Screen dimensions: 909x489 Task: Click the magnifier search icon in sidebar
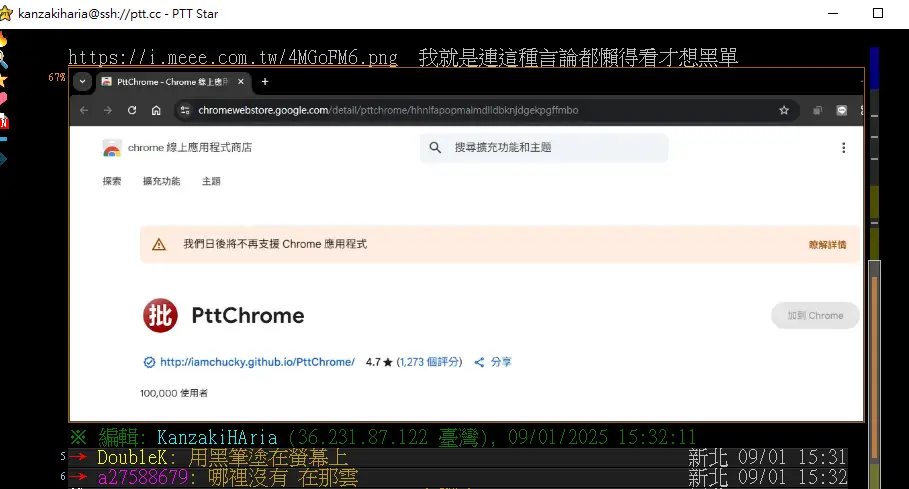click(x=3, y=59)
